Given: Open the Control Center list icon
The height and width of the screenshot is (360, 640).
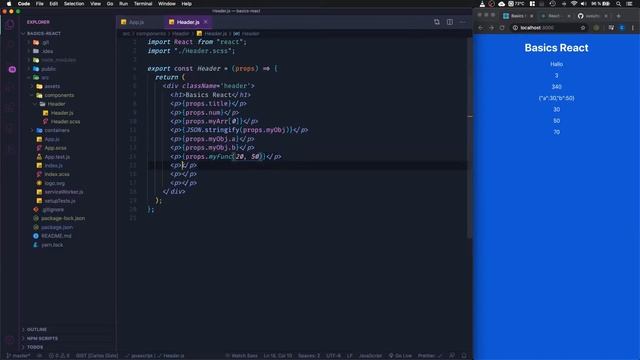Looking at the screenshot, I should (x=630, y=4).
